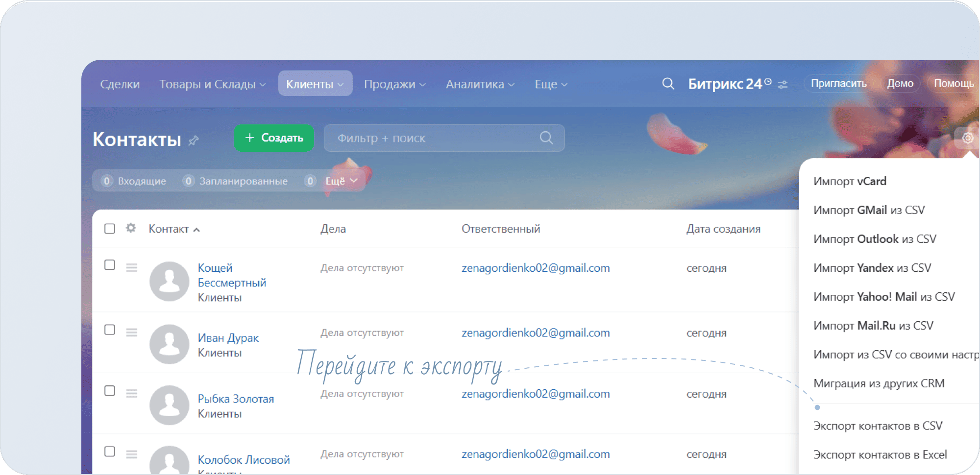980x475 pixels.
Task: Click magnifier icon inside the filter field
Action: [546, 138]
